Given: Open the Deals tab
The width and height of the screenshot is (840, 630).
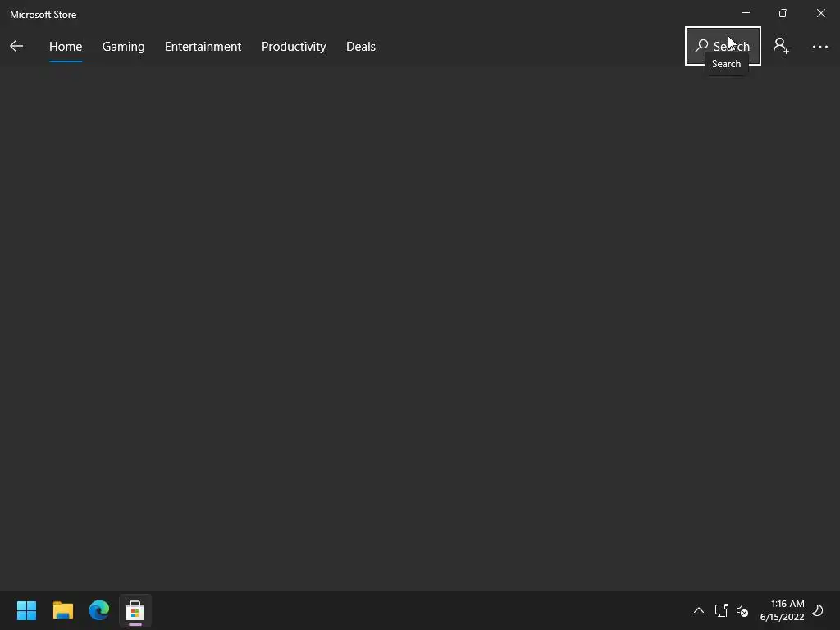Looking at the screenshot, I should point(361,47).
